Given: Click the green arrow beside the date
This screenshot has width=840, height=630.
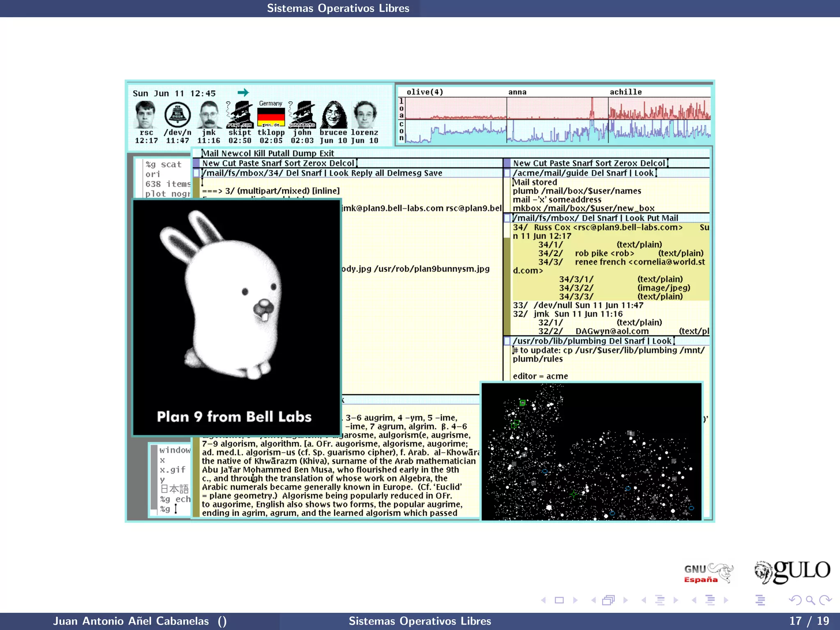Looking at the screenshot, I should click(x=243, y=92).
